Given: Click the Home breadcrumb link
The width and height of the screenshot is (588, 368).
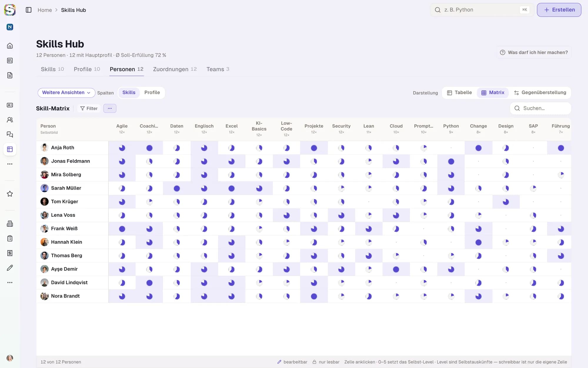Looking at the screenshot, I should pyautogui.click(x=45, y=10).
